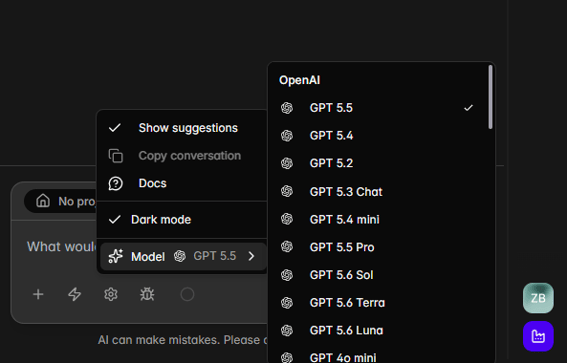Click Copy conversation menu entry
The image size is (567, 363).
tap(183, 156)
